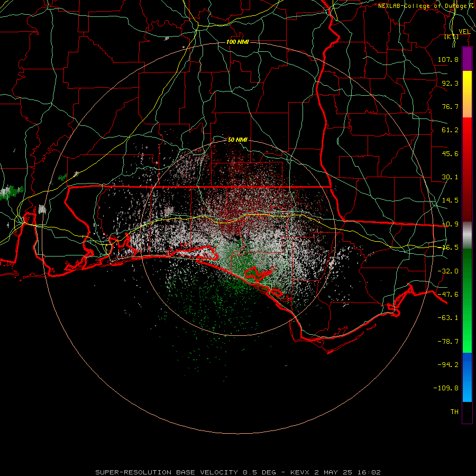Click the -94.2 velocity scale label

(448, 365)
